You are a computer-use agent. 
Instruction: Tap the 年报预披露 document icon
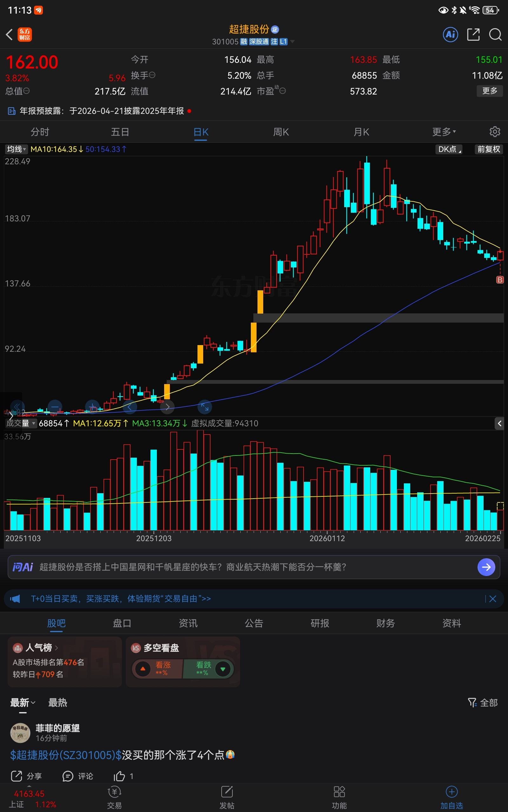point(11,111)
